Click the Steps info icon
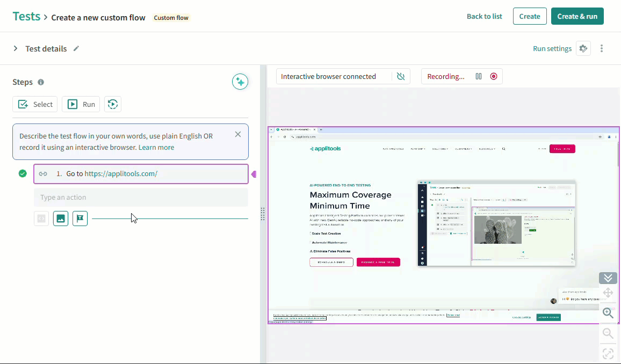Screen dimensions: 621x364 (41, 82)
